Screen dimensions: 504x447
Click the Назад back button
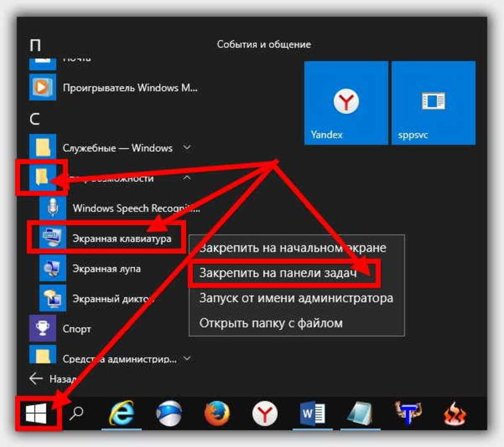pos(53,379)
